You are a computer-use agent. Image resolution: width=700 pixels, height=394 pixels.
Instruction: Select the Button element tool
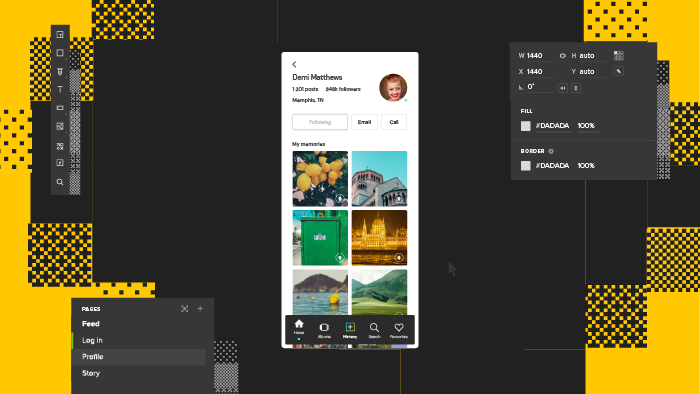(x=60, y=108)
